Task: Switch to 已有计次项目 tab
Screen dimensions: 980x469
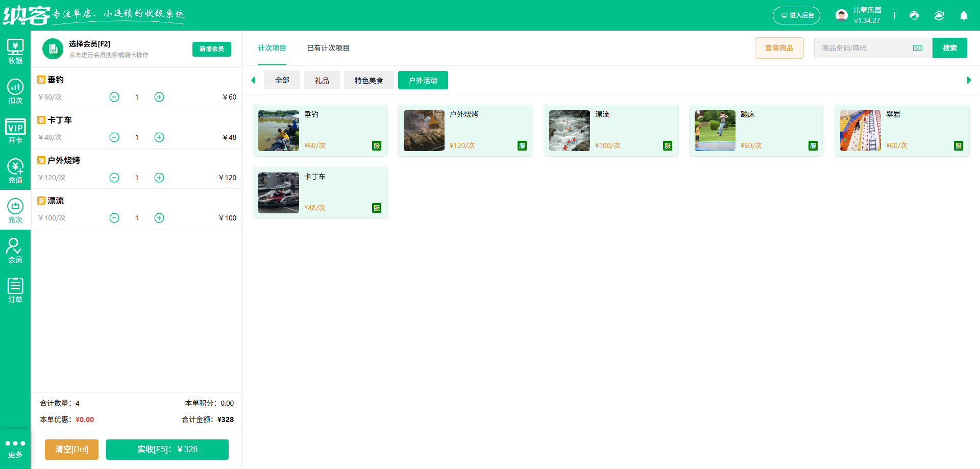Action: (x=328, y=48)
